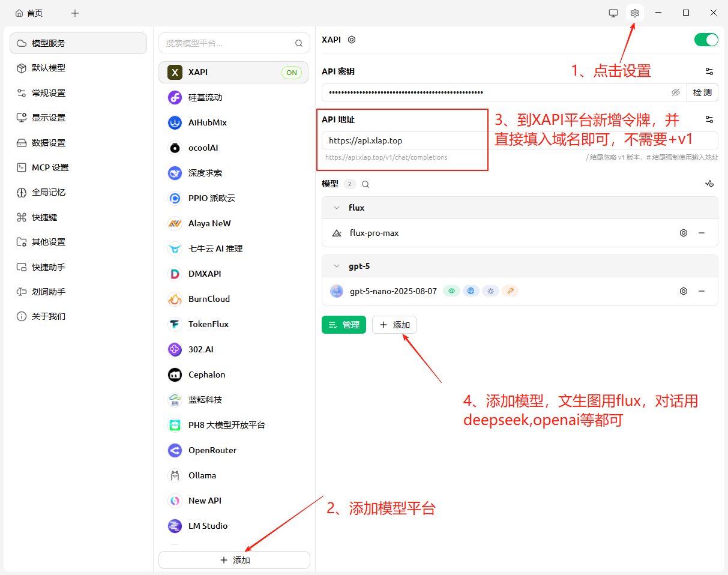Screen dimensions: 728x575
Task: Open the settings gear in title bar
Action: click(635, 13)
